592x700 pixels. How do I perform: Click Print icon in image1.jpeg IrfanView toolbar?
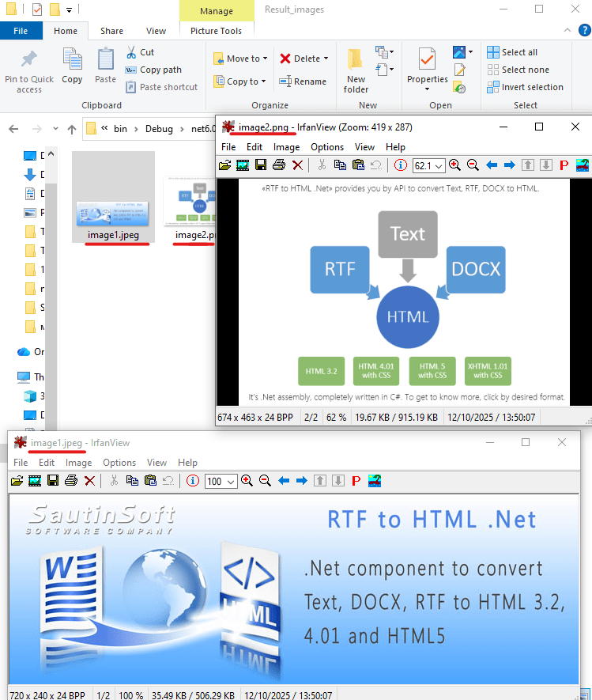[x=71, y=481]
